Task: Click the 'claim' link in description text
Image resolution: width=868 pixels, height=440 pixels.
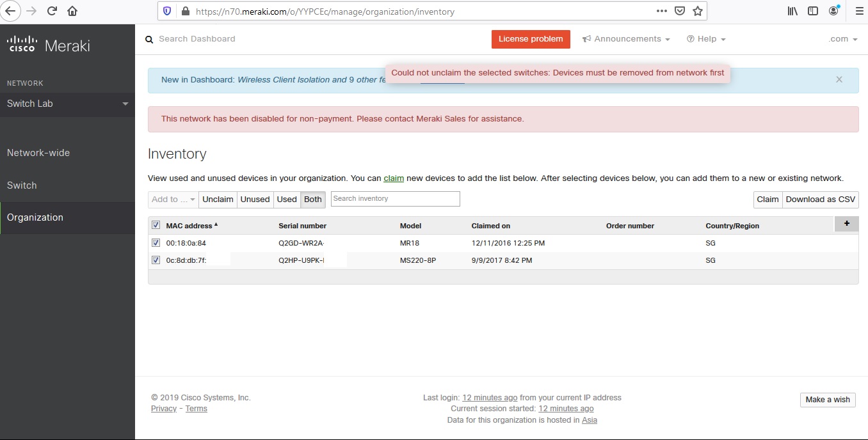Action: 393,178
